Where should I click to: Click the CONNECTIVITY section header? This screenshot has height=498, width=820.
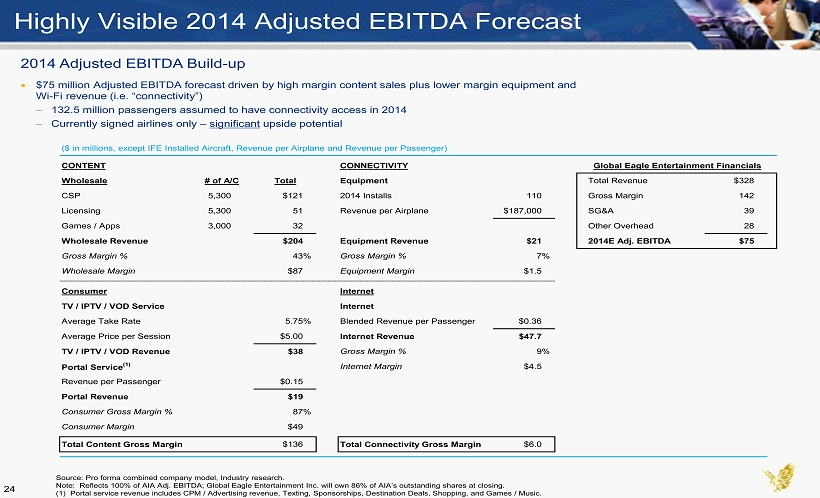pyautogui.click(x=374, y=165)
